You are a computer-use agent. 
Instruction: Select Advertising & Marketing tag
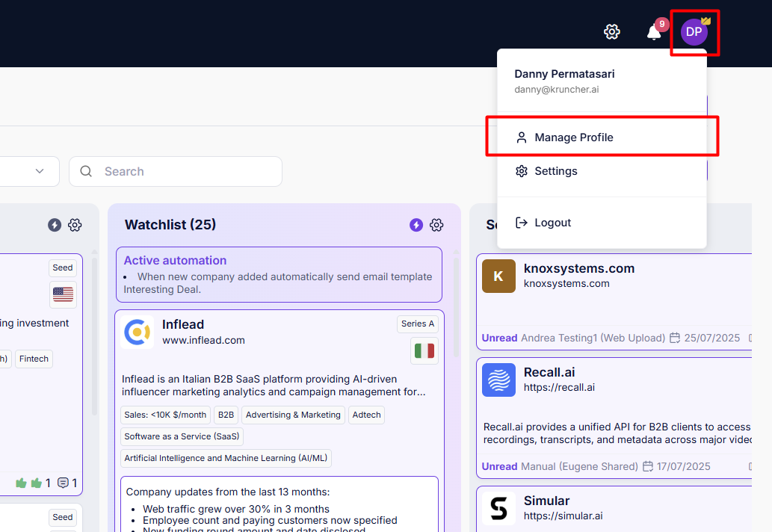(x=293, y=415)
